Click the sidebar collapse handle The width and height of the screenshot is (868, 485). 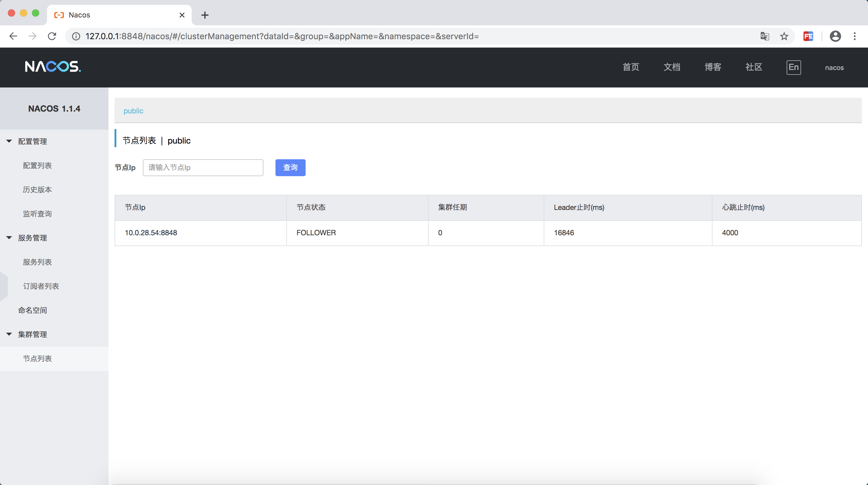(3, 286)
